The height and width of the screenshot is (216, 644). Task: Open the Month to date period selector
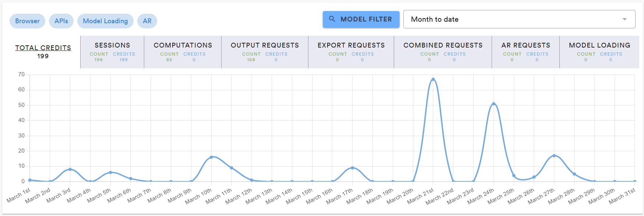519,19
